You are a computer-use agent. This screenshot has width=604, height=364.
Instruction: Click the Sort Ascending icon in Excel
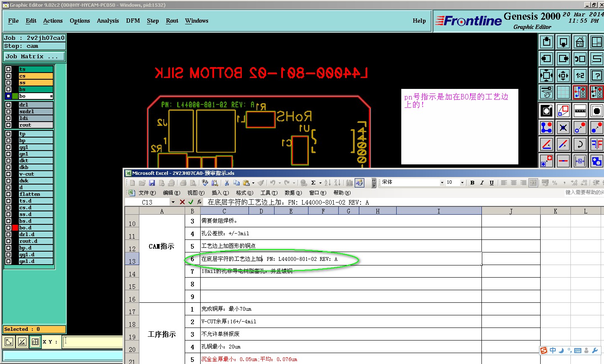point(328,183)
